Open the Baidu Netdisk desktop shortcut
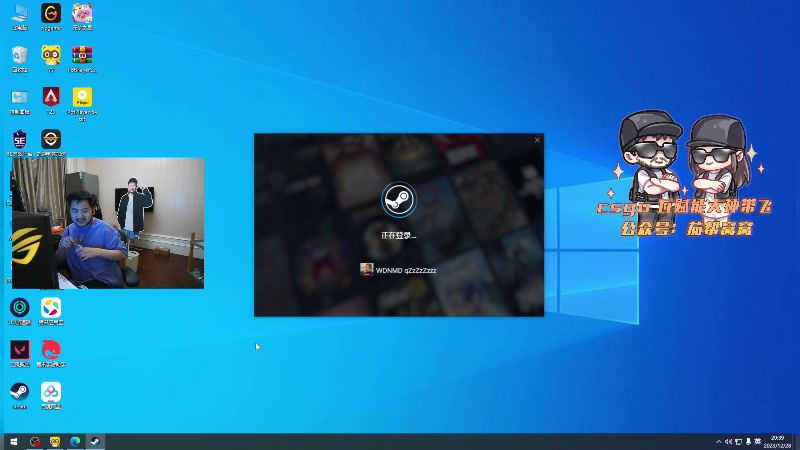Screen dimensions: 800x450 [51, 396]
